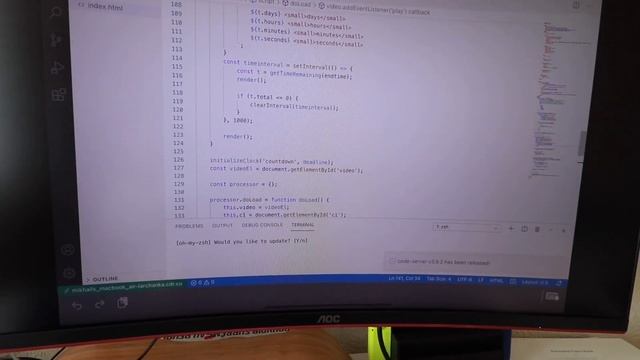Click the Layout entry in the status bar
Viewport: 640px width, 360px height.
pos(535,282)
